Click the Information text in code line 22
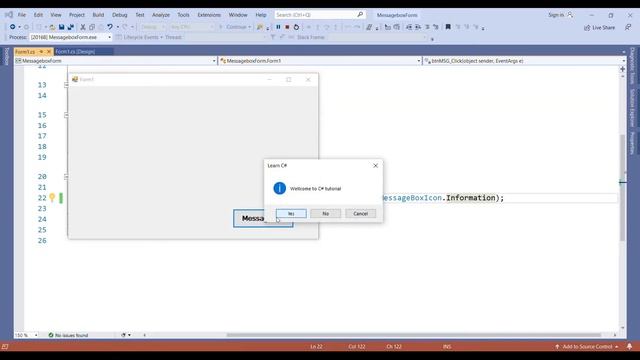 click(471, 198)
